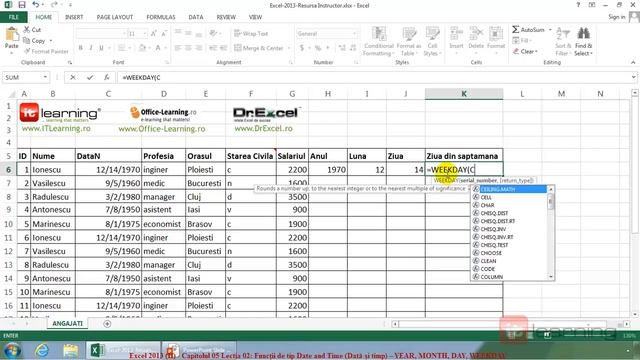
Task: Click the Format Painter brush
Action: 27,51
